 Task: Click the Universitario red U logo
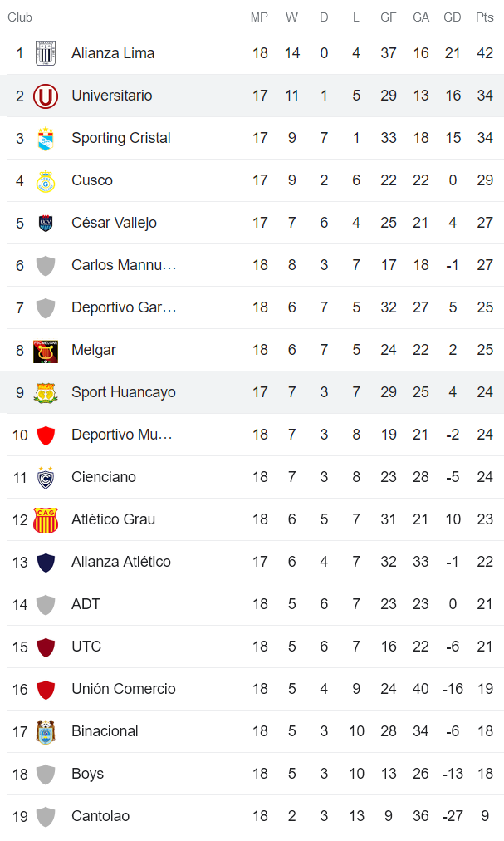pyautogui.click(x=46, y=96)
